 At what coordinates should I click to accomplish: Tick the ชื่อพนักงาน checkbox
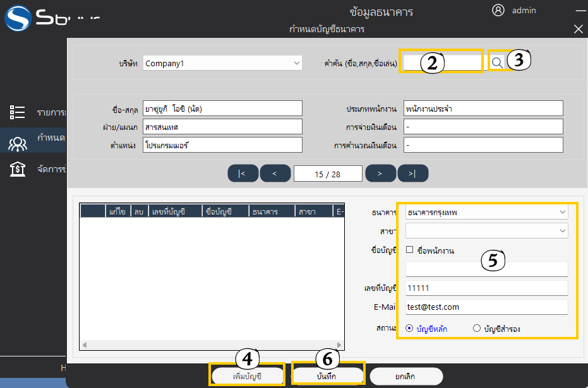tap(409, 250)
